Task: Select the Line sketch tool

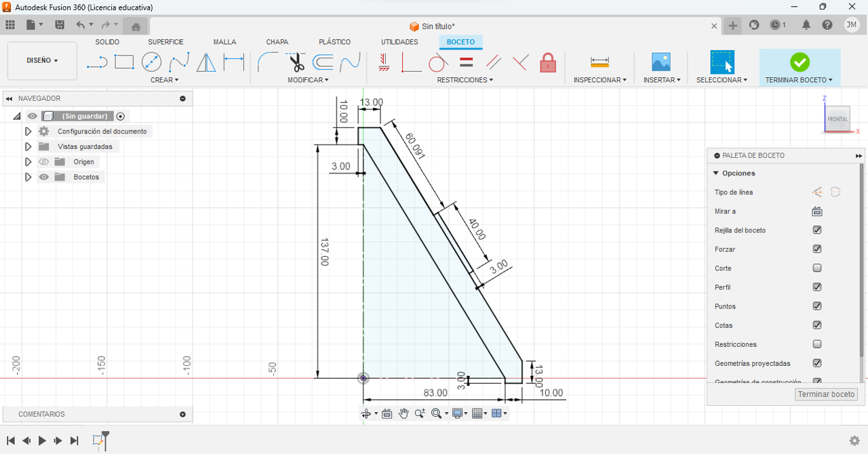Action: point(97,63)
